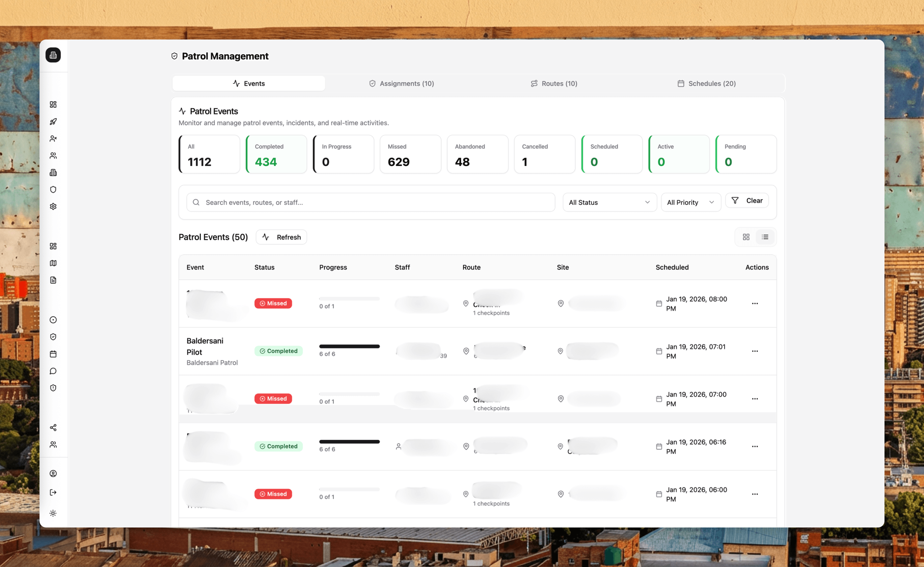Image resolution: width=924 pixels, height=567 pixels.
Task: Open the All Status dropdown
Action: pyautogui.click(x=610, y=202)
